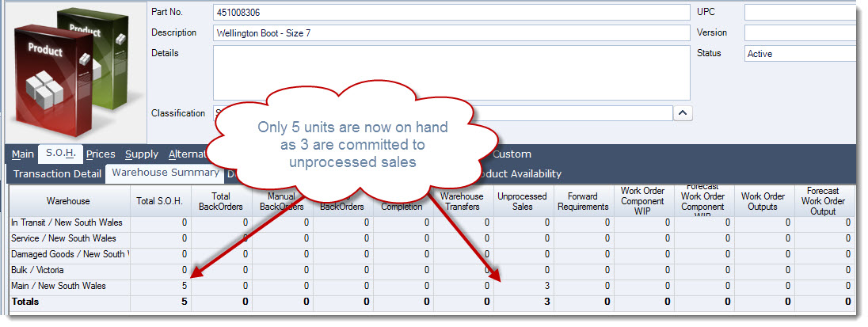This screenshot has height=327, width=868.
Task: Open the Main tab
Action: point(23,154)
